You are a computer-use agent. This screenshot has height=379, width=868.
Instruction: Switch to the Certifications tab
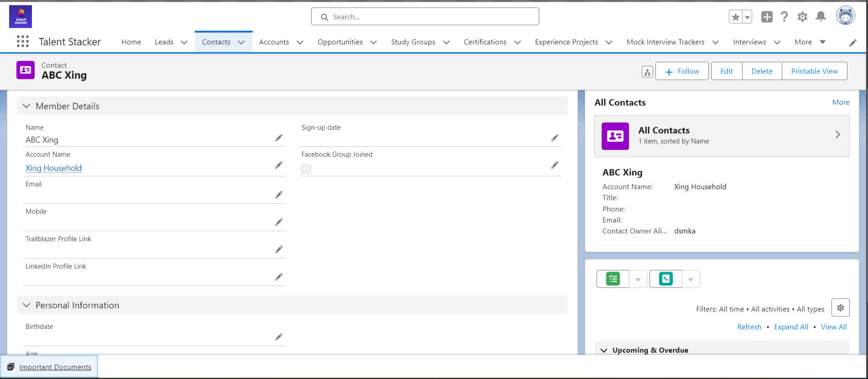[485, 42]
